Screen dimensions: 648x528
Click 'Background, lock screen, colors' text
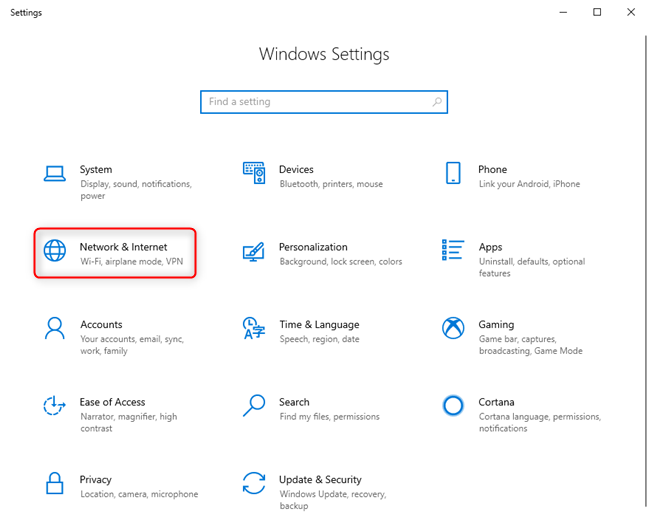(x=341, y=262)
